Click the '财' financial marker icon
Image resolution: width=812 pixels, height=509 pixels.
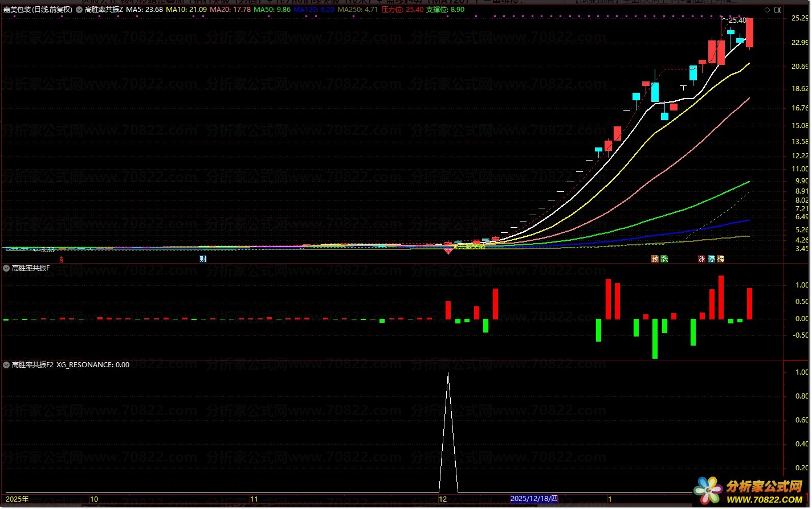(202, 259)
